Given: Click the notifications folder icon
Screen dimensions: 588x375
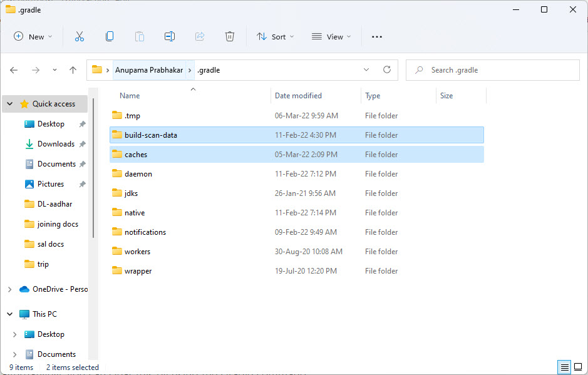Looking at the screenshot, I should tap(117, 232).
